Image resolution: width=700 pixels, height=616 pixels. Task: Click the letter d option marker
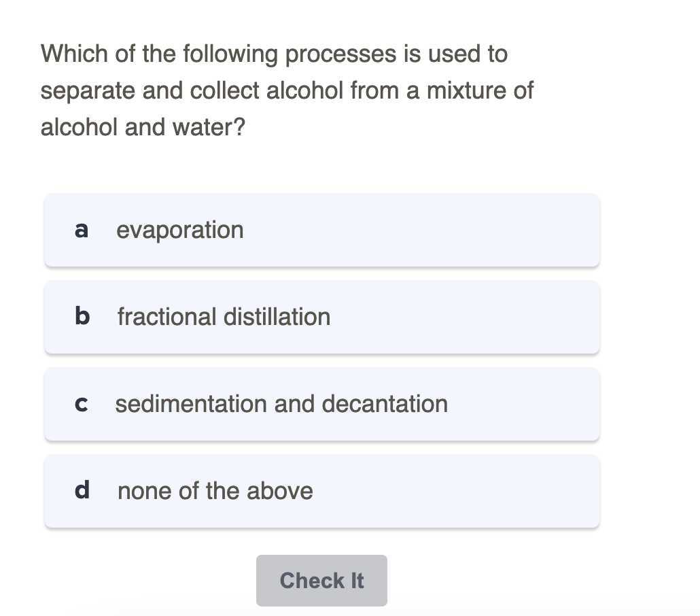[x=82, y=490]
